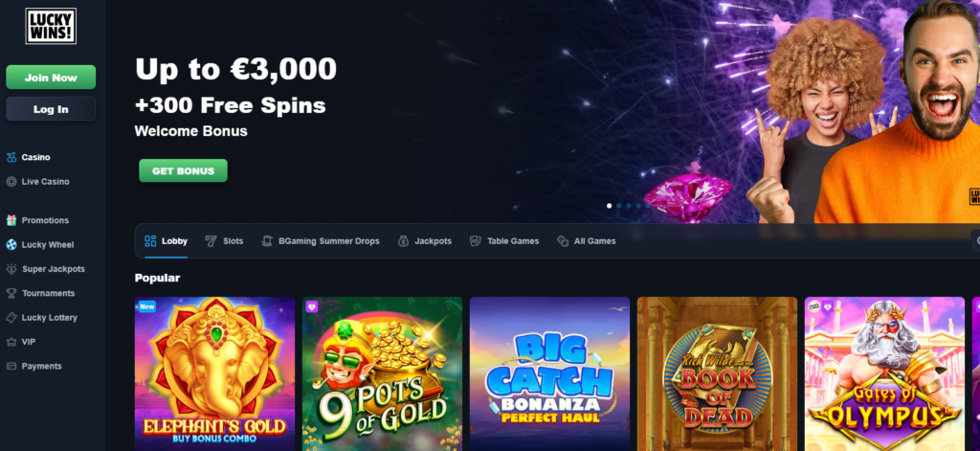This screenshot has width=980, height=451.
Task: Click the Log In button
Action: point(51,109)
